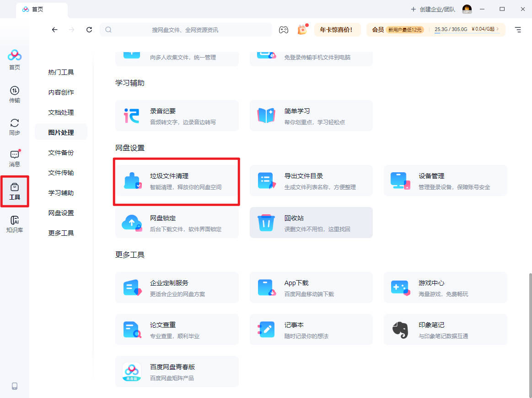
Task: Click the 垃圾文件清理 cleanup icon
Action: [x=132, y=180]
